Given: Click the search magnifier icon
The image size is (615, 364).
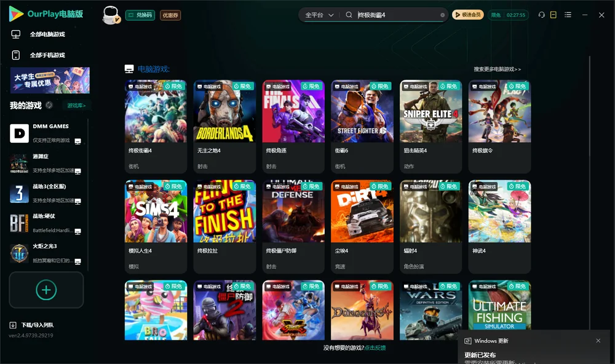Looking at the screenshot, I should 349,15.
